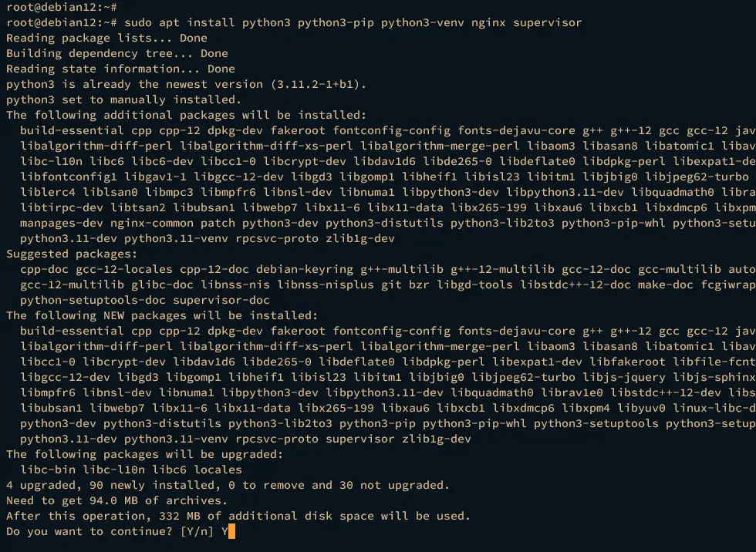Click the 'following packages will be upgraded' heading
The height and width of the screenshot is (552, 756).
(148, 454)
